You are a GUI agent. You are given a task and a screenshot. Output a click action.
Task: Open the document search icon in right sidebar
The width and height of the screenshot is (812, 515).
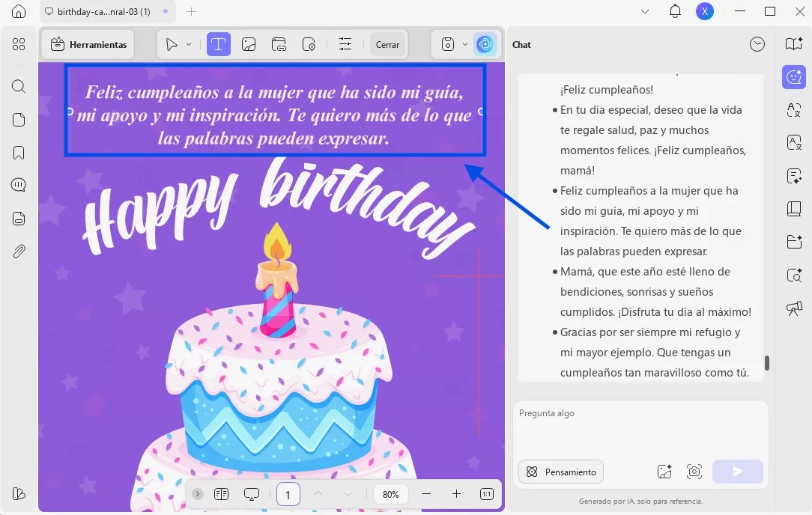pos(794,275)
